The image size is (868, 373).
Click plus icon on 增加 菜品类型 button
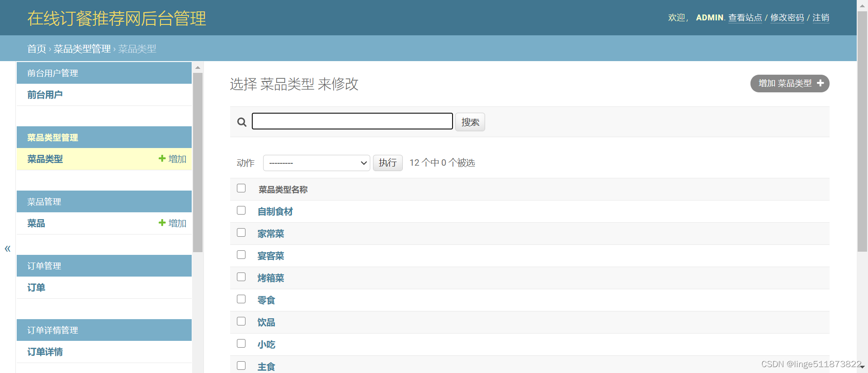pos(821,83)
